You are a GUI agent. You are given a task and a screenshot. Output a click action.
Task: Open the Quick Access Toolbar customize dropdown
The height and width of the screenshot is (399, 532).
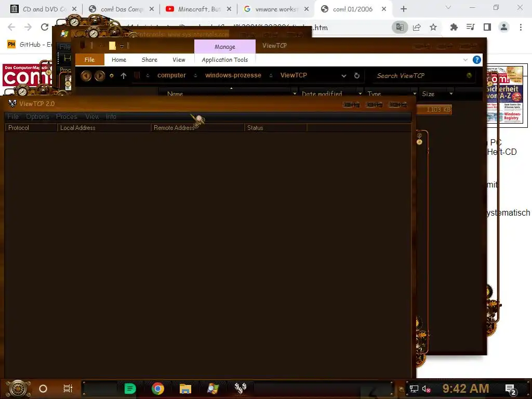coord(122,46)
